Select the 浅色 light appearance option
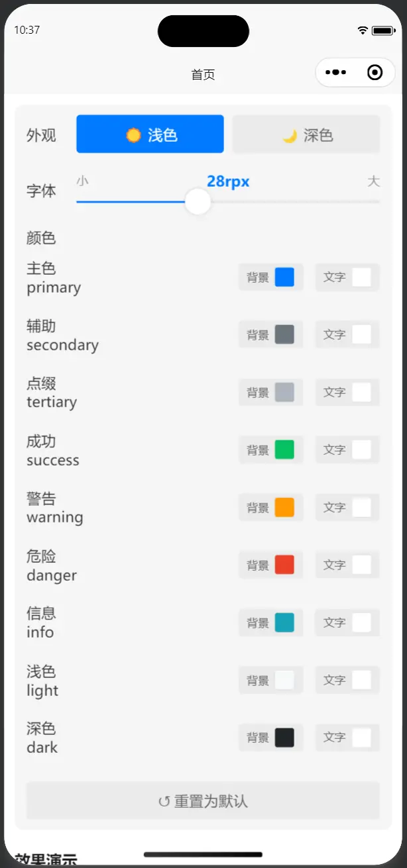Image resolution: width=407 pixels, height=868 pixels. [150, 134]
